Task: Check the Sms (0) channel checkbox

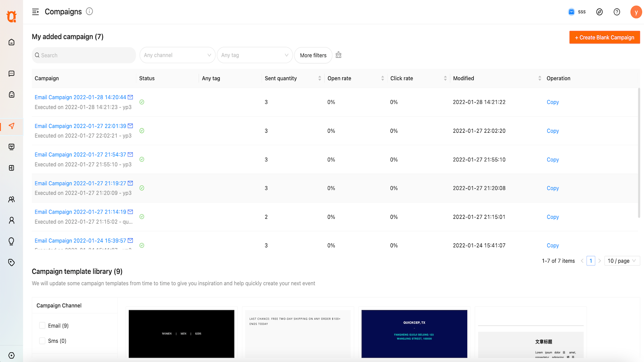Action: (x=42, y=341)
